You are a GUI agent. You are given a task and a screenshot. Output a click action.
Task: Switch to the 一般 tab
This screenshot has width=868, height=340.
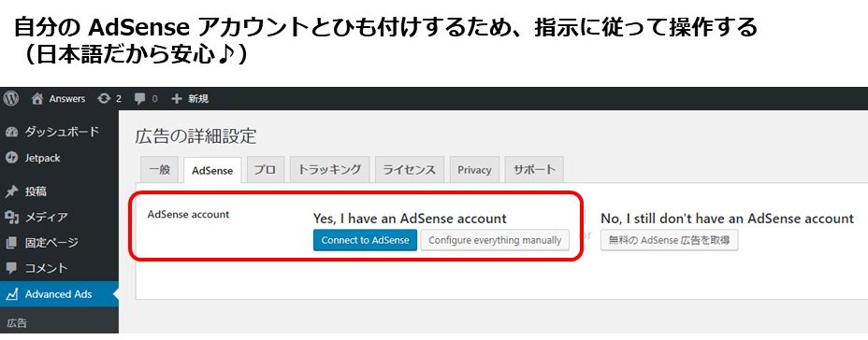point(160,169)
